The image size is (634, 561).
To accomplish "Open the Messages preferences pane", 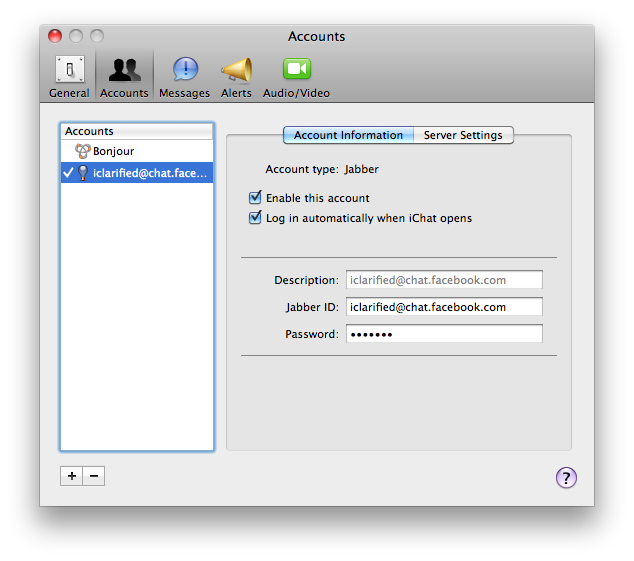I will pyautogui.click(x=185, y=77).
